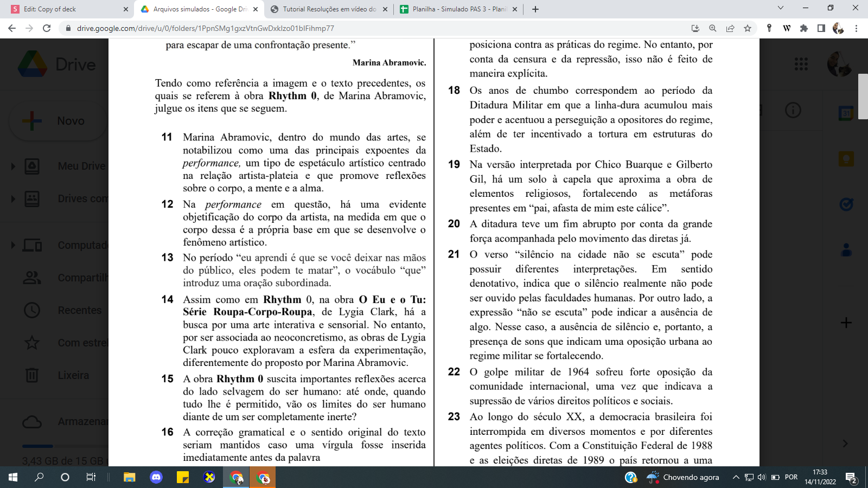Open the password key extension icon
The width and height of the screenshot is (868, 488).
769,28
